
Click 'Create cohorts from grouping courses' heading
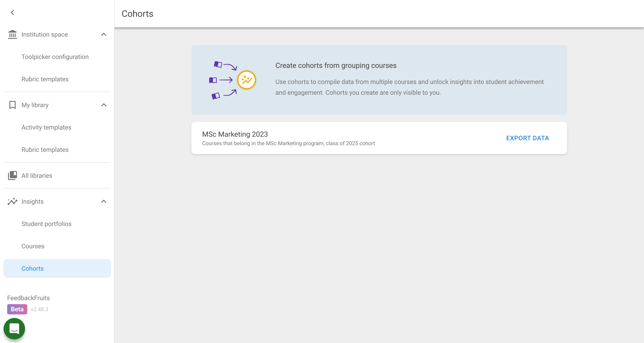(336, 66)
